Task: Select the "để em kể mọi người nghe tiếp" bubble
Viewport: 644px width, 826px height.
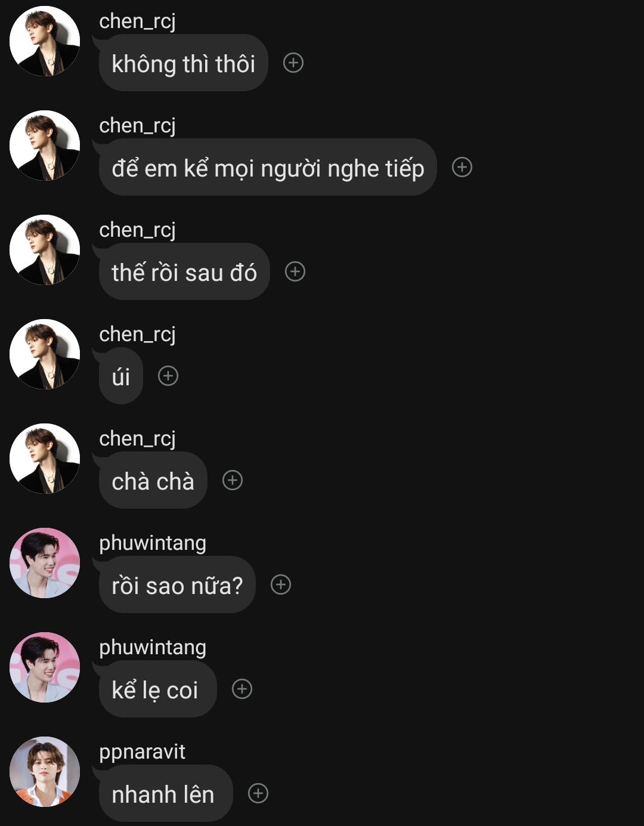Action: coord(268,168)
